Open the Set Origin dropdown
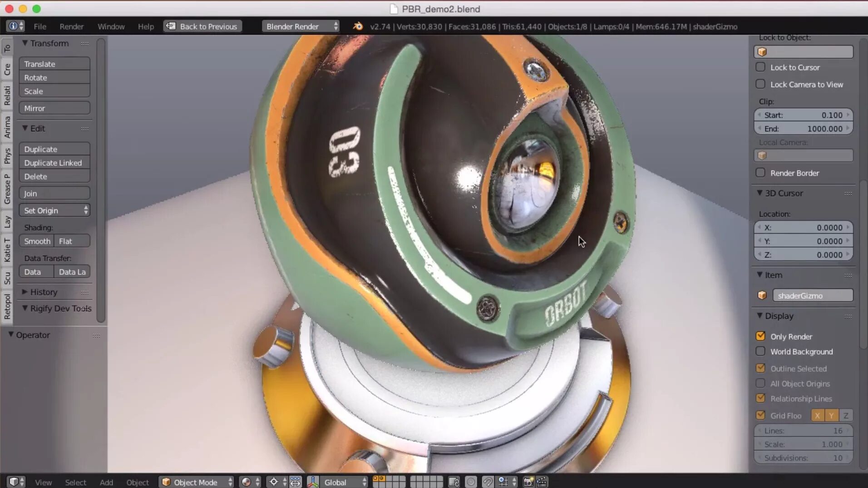 coord(54,210)
